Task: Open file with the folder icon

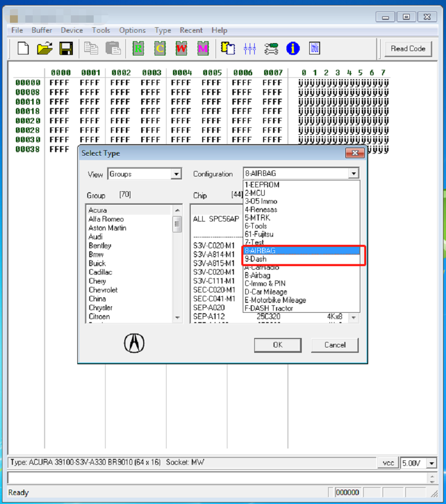Action: (x=45, y=49)
